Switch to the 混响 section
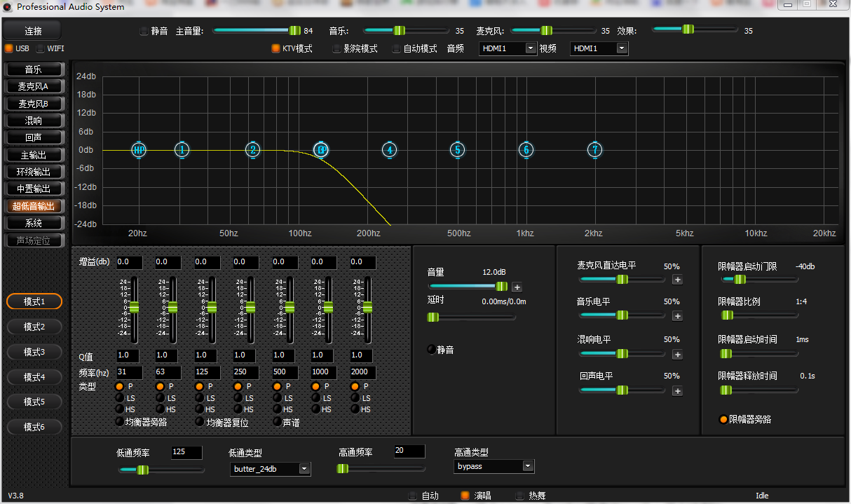The image size is (851, 504). 34,121
